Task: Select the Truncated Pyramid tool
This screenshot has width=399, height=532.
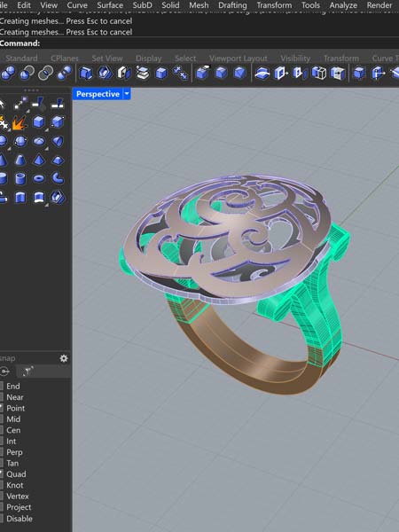Action: point(58,160)
